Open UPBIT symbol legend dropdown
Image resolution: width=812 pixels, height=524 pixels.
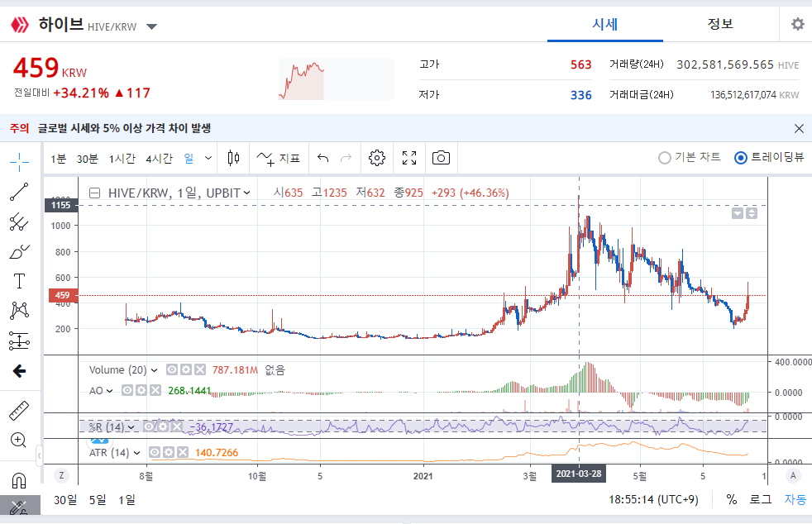247,193
